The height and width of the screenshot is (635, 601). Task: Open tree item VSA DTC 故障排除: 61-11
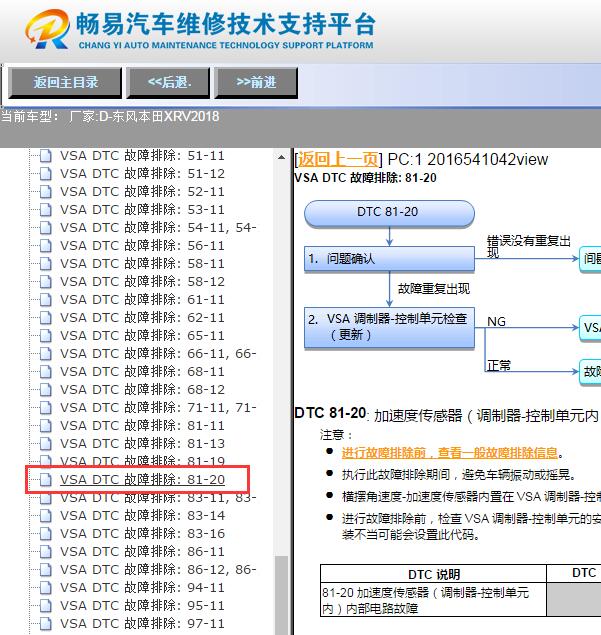142,300
